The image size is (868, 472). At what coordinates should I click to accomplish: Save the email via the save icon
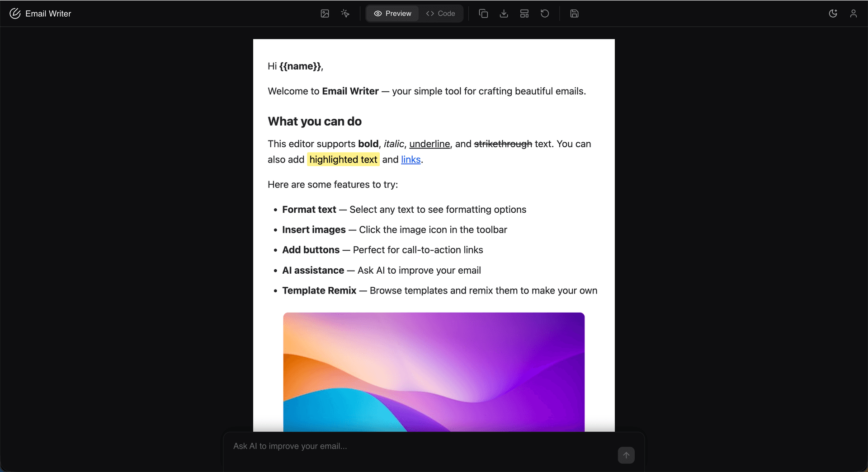[574, 14]
